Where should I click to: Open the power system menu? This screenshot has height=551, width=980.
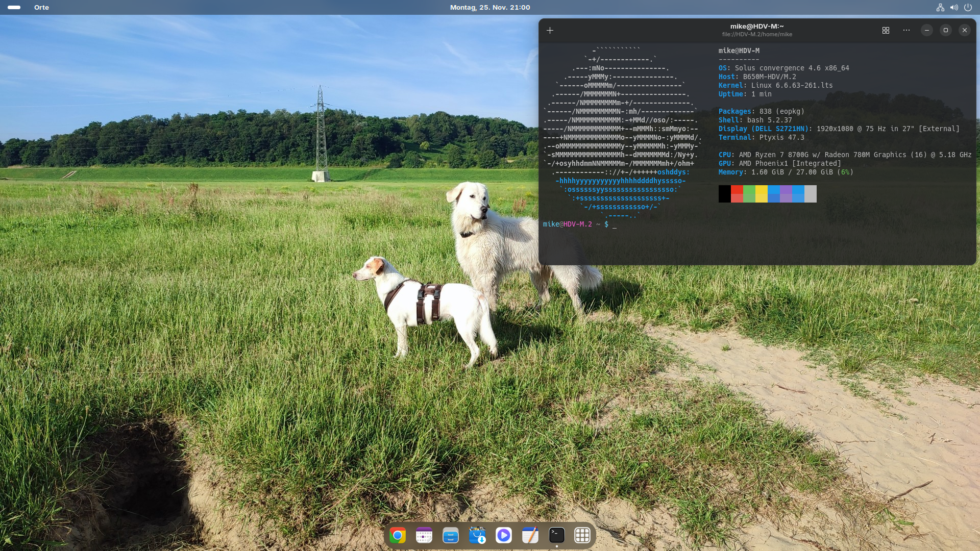tap(968, 7)
